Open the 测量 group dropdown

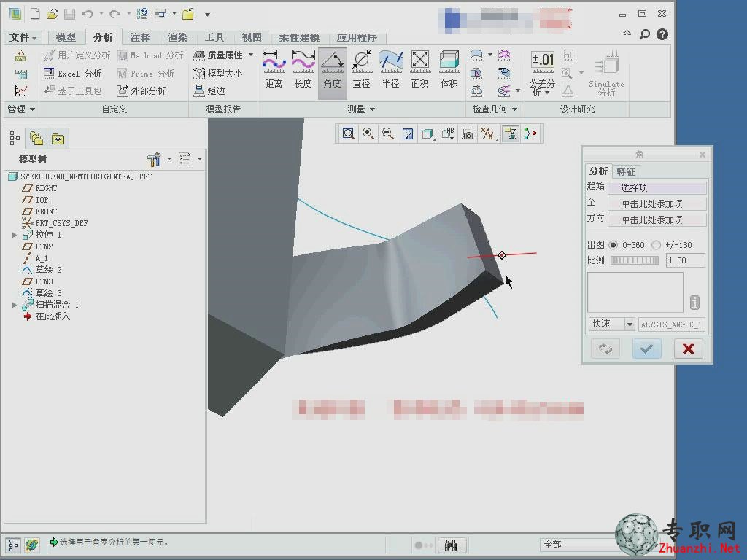[360, 109]
